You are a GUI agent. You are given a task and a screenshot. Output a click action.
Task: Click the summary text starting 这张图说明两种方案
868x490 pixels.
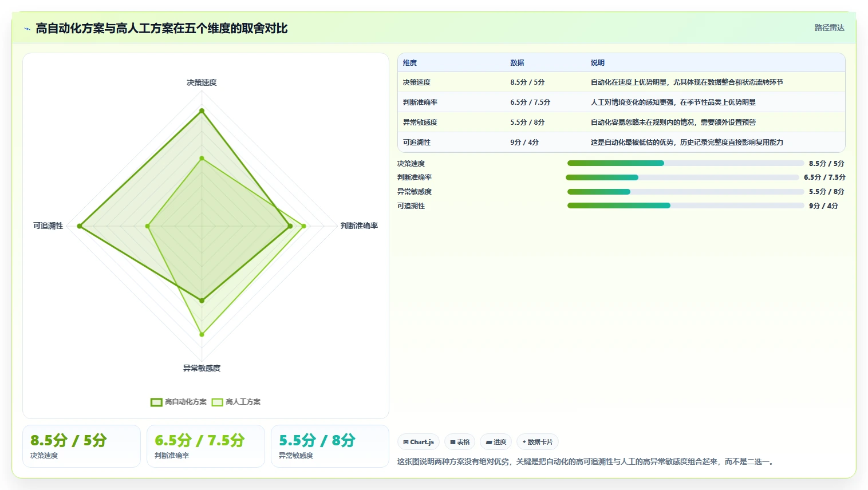pyautogui.click(x=587, y=461)
